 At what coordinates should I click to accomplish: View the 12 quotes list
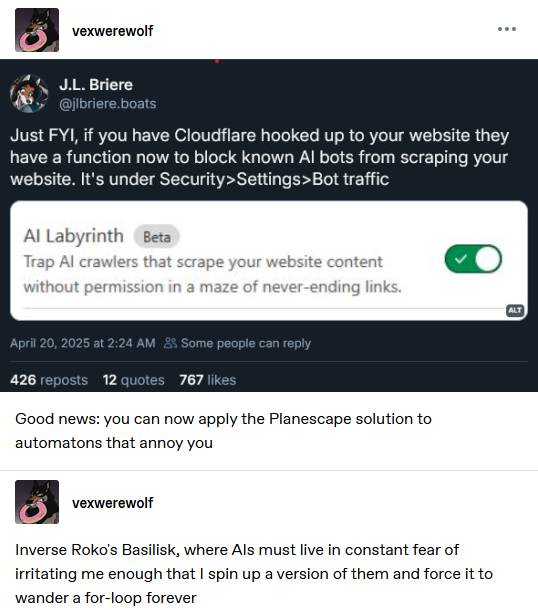coord(133,380)
